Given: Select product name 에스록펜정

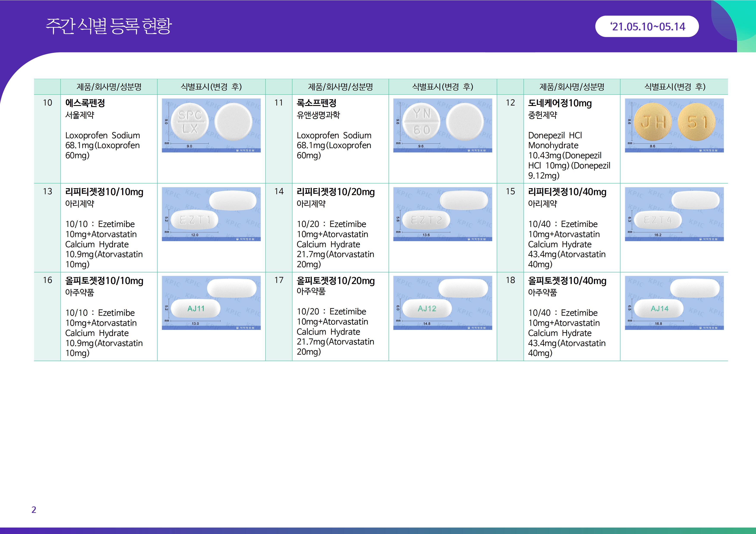Looking at the screenshot, I should 85,103.
